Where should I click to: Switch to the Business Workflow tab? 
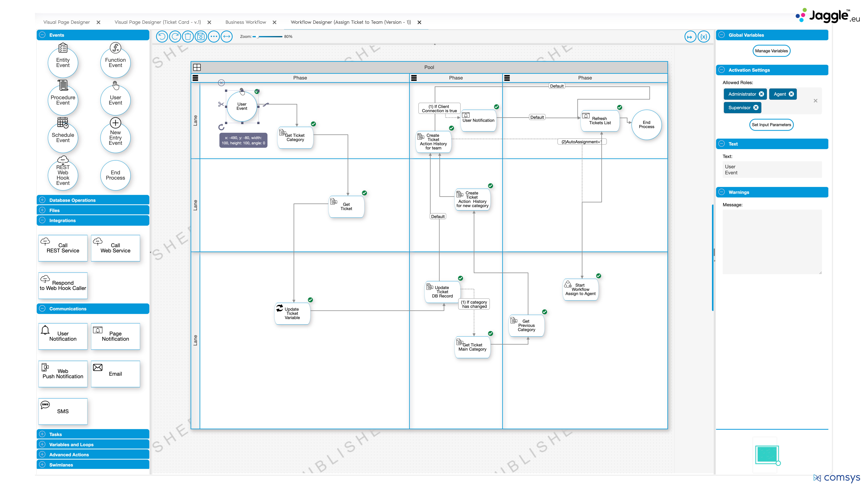click(246, 22)
